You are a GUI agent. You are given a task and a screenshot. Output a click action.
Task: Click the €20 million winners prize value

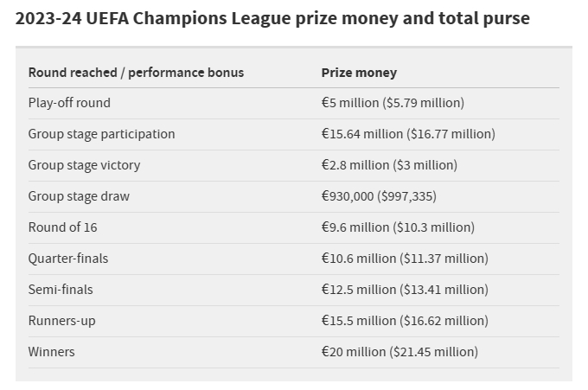pos(399,352)
